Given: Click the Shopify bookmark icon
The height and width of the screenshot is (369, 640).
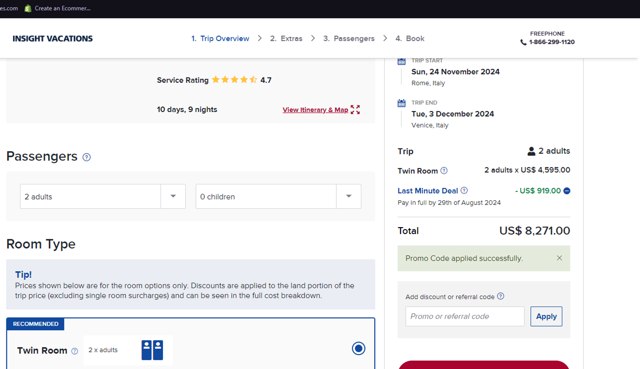Looking at the screenshot, I should 28,8.
